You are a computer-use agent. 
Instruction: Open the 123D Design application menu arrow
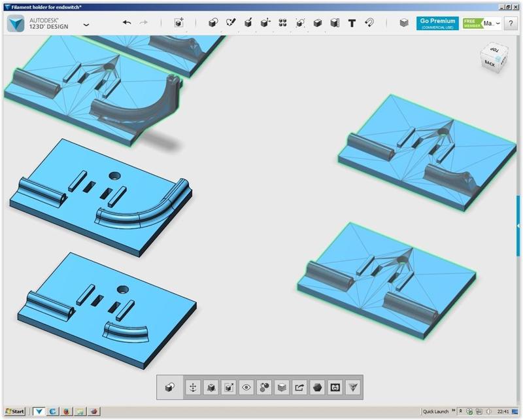[x=86, y=25]
